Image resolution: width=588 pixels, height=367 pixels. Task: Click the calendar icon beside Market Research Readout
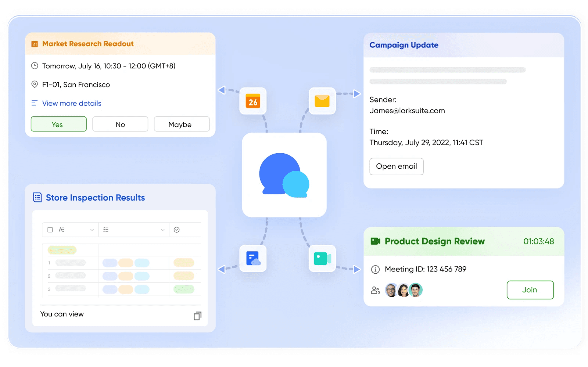35,44
